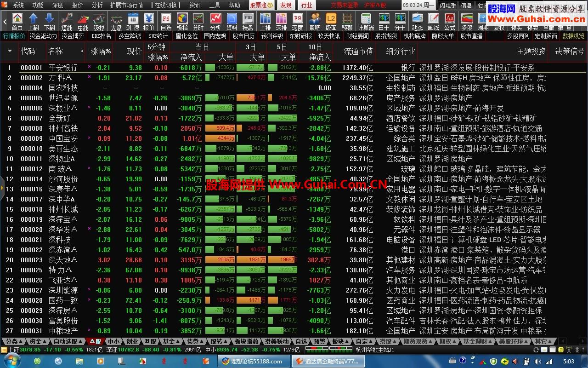Open 数据纵览 on the right
Viewport: 588px width, 368px height.
(x=574, y=36)
